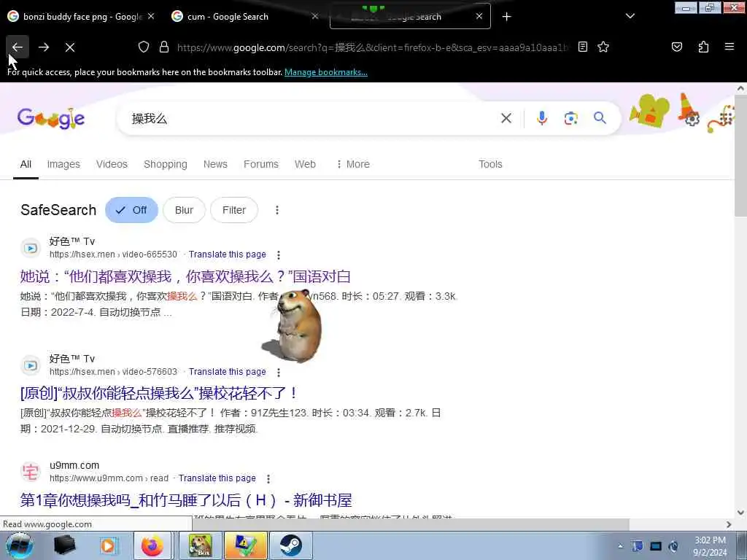The width and height of the screenshot is (747, 560).
Task: Open the media player taskbar icon
Action: tap(108, 545)
